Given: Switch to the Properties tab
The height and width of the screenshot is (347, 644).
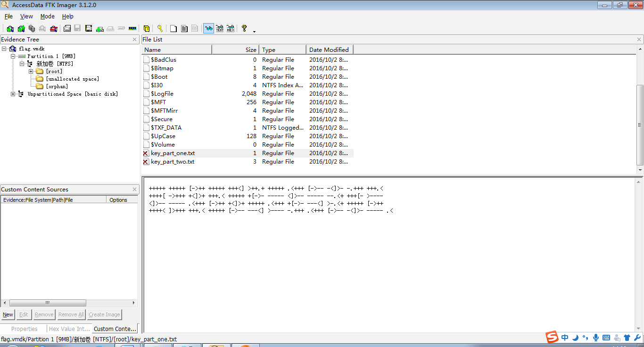Looking at the screenshot, I should coord(24,329).
